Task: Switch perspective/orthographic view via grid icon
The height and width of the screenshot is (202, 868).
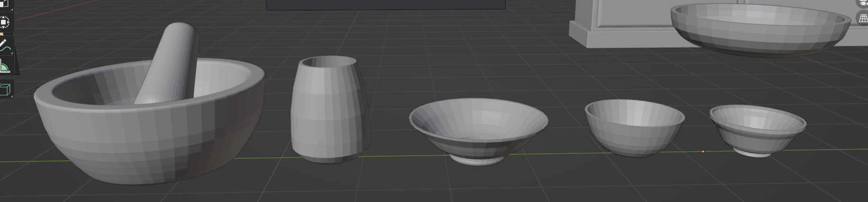Action: click(x=863, y=18)
